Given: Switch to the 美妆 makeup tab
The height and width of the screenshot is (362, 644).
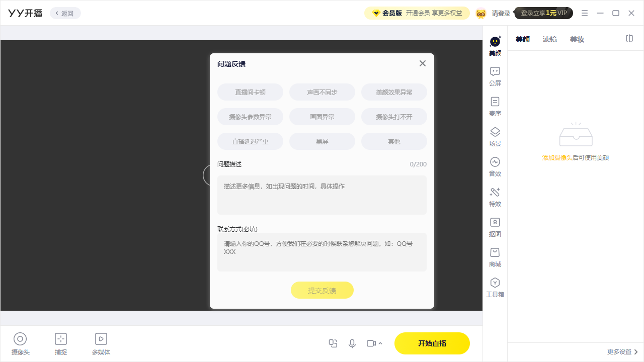Looking at the screenshot, I should tap(577, 39).
